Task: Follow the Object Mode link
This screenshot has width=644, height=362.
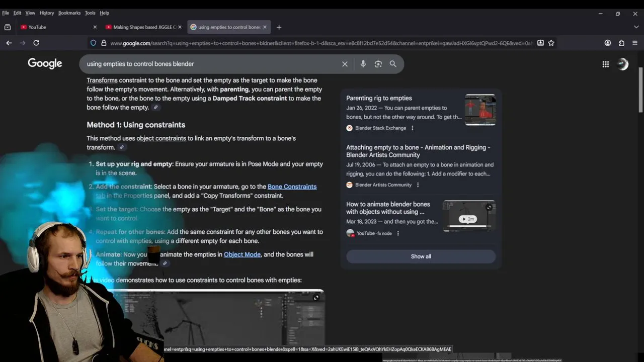Action: (242, 254)
